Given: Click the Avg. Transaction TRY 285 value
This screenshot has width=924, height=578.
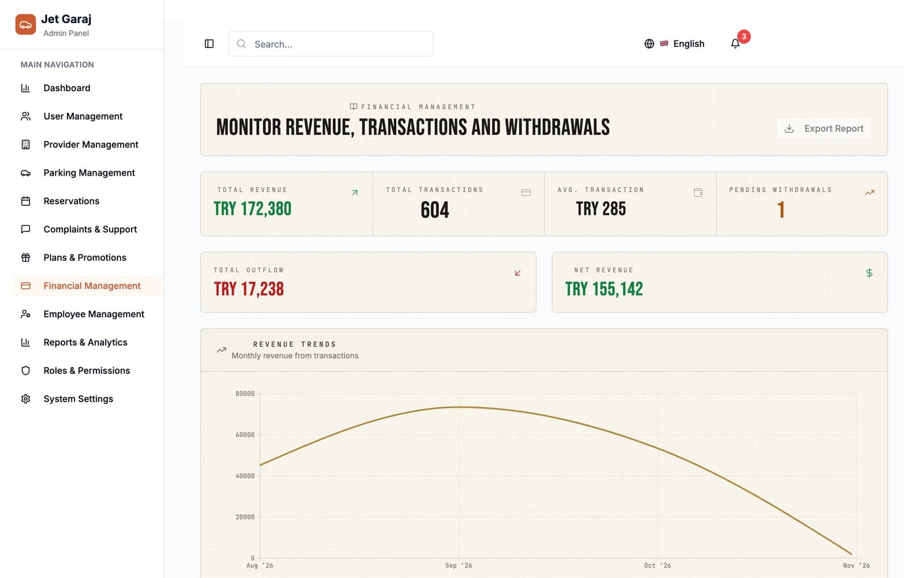Looking at the screenshot, I should pyautogui.click(x=601, y=209).
